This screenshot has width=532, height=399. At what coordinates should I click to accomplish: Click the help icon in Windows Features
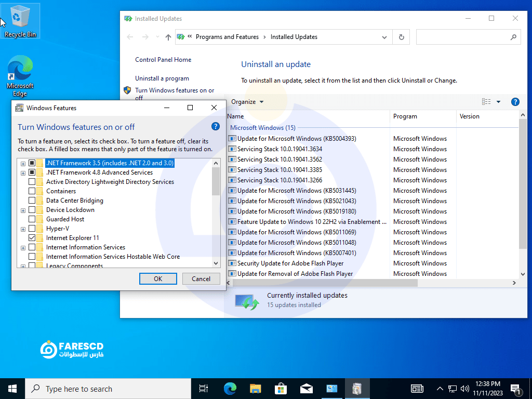click(216, 127)
